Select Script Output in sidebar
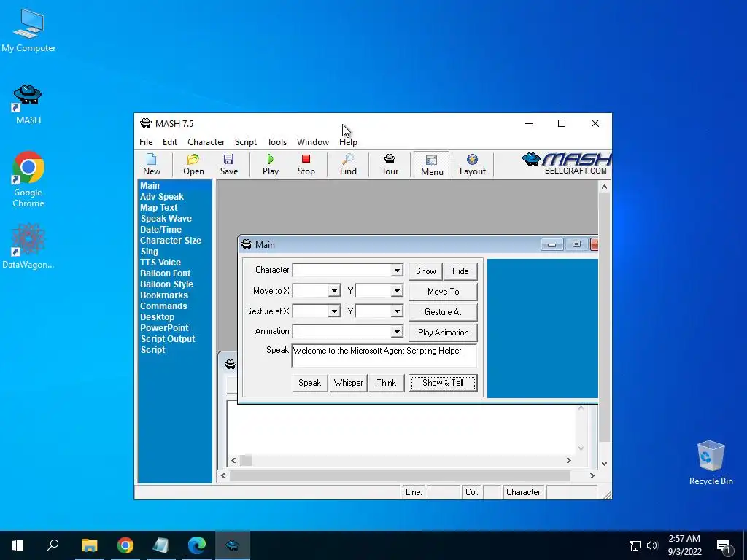This screenshot has height=560, width=747. (168, 339)
